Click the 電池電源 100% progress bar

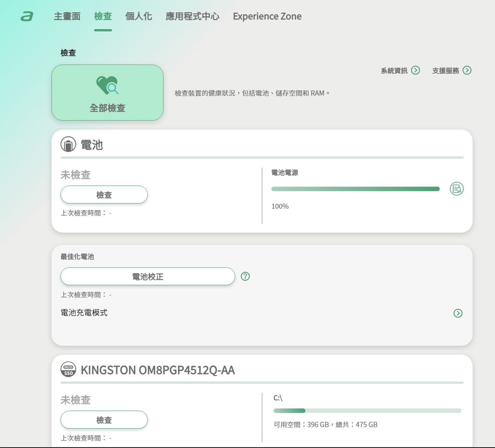click(355, 189)
